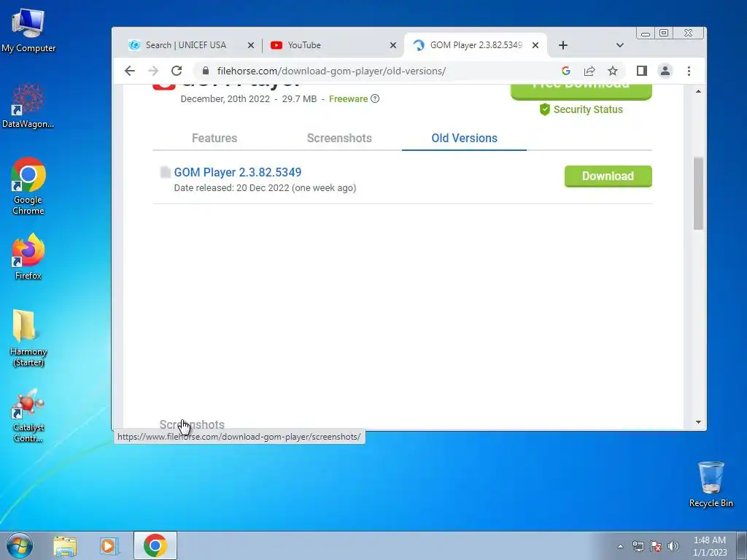Click the page scrollbar up arrow

[698, 91]
